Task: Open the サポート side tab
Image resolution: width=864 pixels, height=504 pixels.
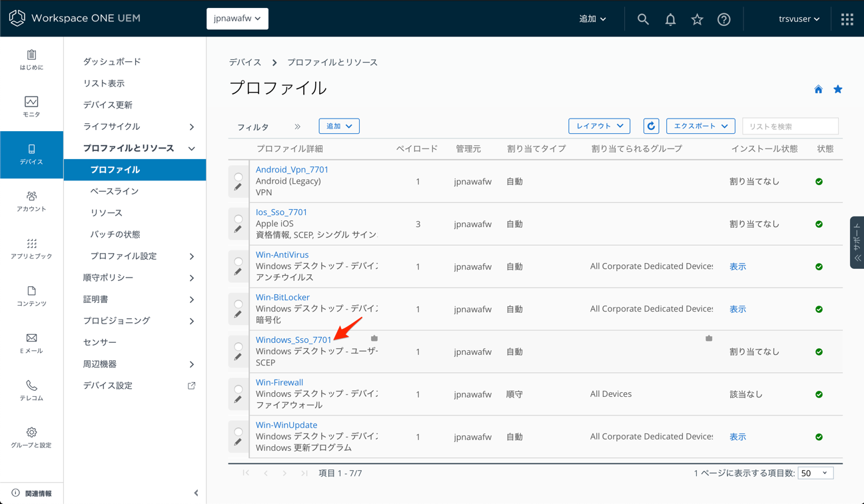Action: click(857, 242)
